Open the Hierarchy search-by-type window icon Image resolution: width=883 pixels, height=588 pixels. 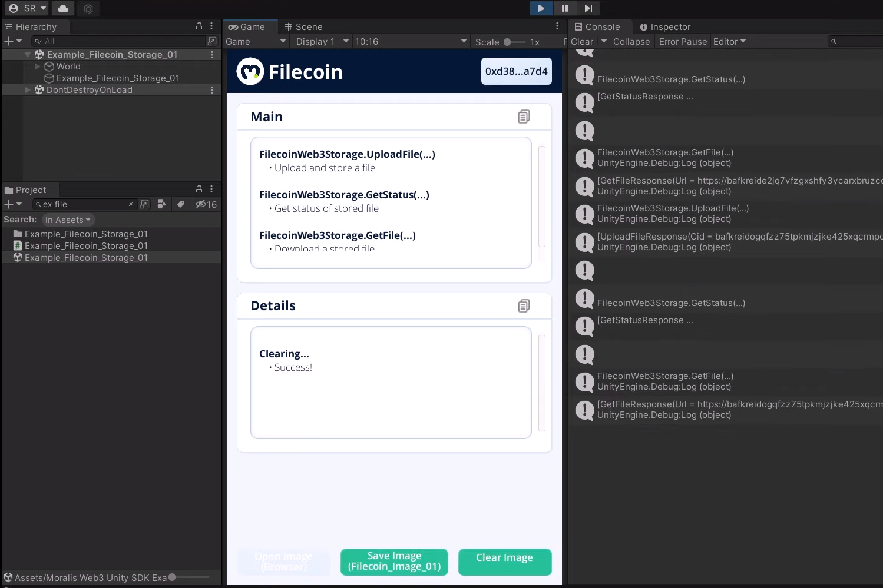click(212, 41)
